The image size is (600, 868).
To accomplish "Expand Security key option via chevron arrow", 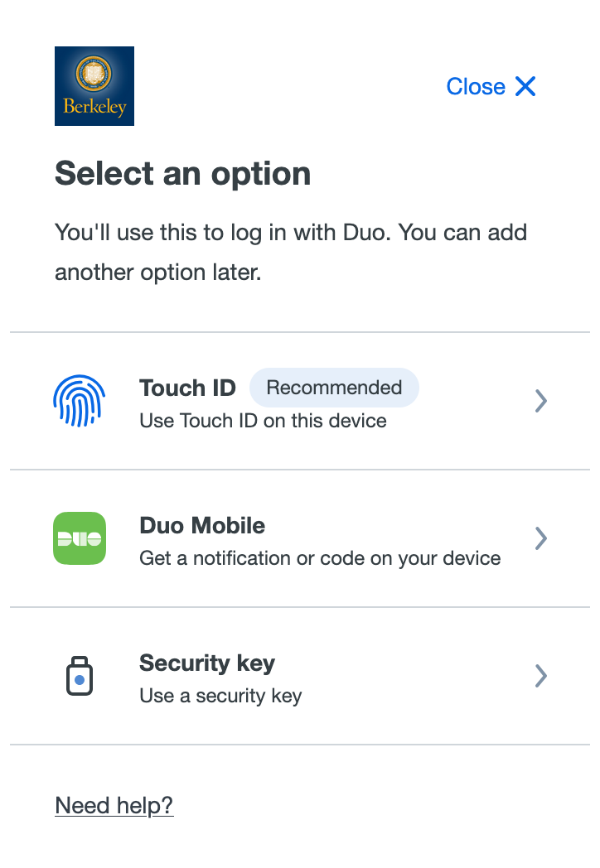I will click(541, 675).
